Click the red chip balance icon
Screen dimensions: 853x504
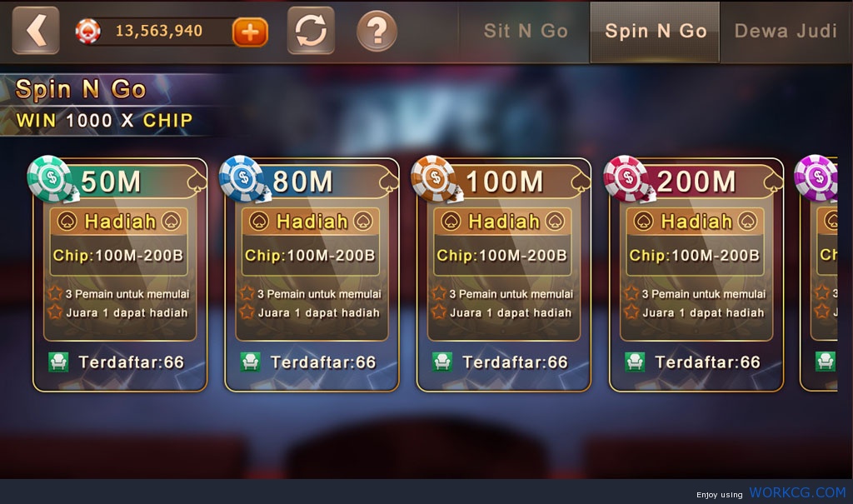(x=88, y=31)
